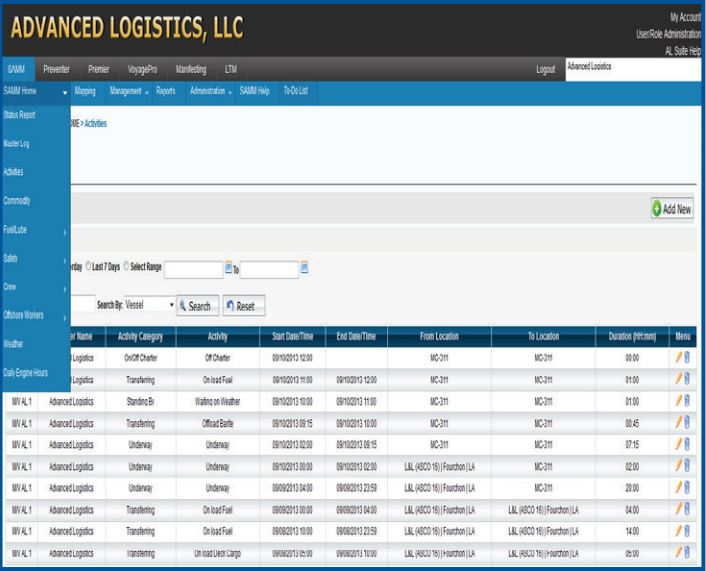
Task: Click the Logout link
Action: [545, 69]
